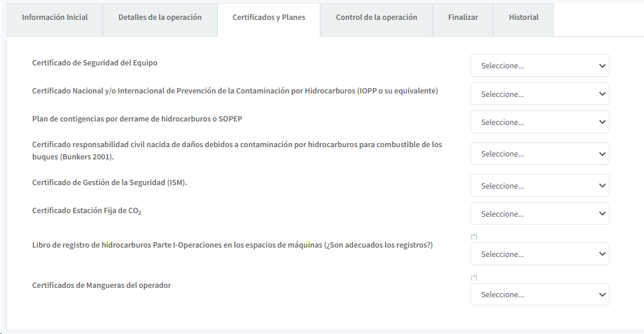Open the SOPEP contingency plan dropdown
The image size is (644, 334).
pos(539,123)
